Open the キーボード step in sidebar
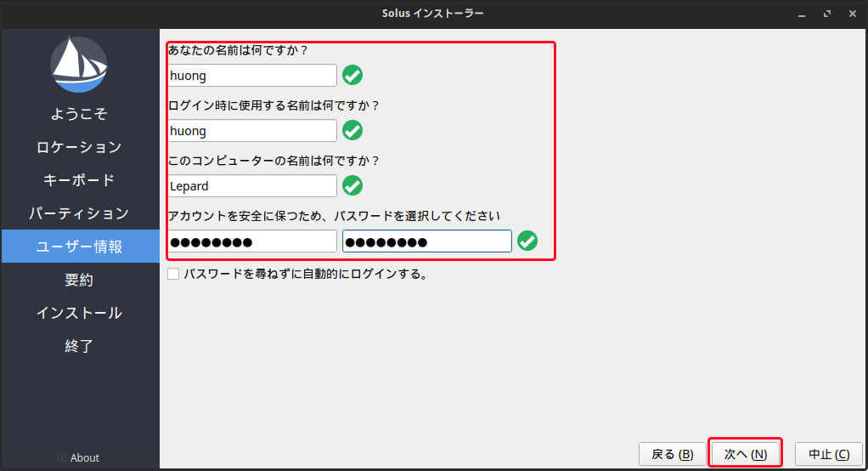Image resolution: width=868 pixels, height=471 pixels. point(79,180)
